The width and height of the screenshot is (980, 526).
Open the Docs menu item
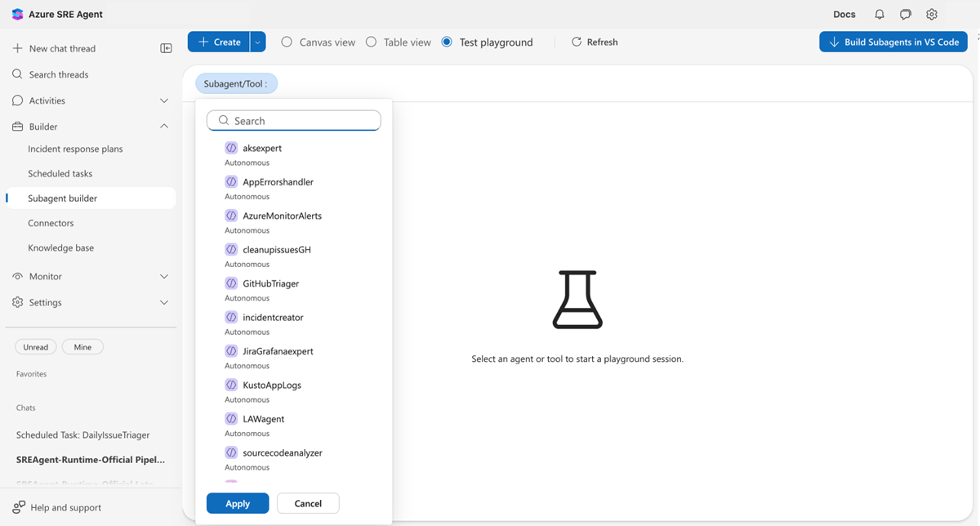point(844,14)
